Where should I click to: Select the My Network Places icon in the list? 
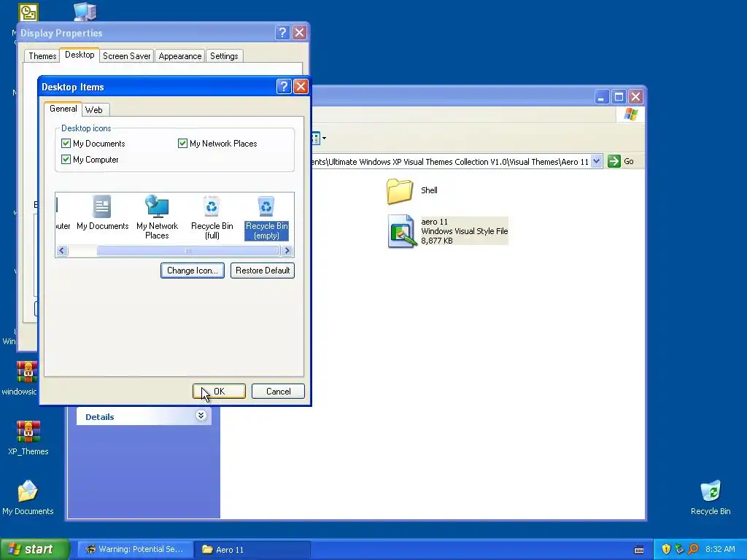click(158, 217)
